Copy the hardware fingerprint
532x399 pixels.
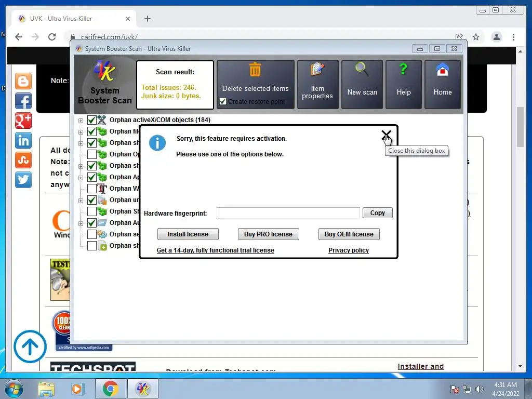point(377,212)
